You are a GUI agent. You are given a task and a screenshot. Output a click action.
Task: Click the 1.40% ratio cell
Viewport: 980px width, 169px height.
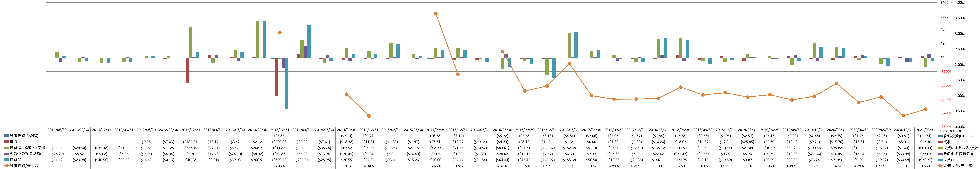click(x=836, y=166)
